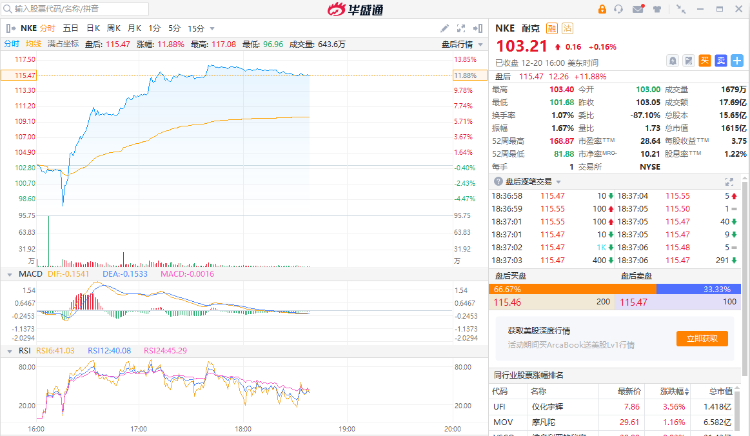Image resolution: width=750 pixels, height=436 pixels.
Task: Toggle 满占坐标 full coordinates option
Action: 63,44
